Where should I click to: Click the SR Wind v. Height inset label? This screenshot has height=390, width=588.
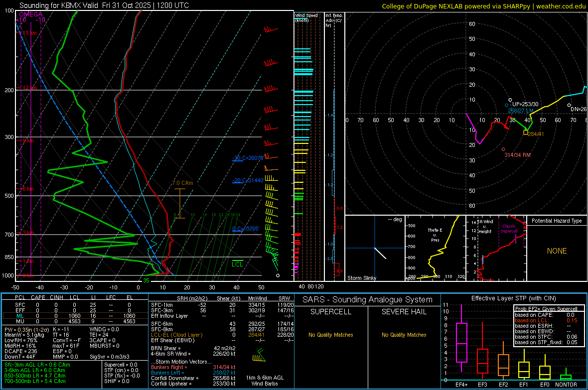[x=485, y=227]
